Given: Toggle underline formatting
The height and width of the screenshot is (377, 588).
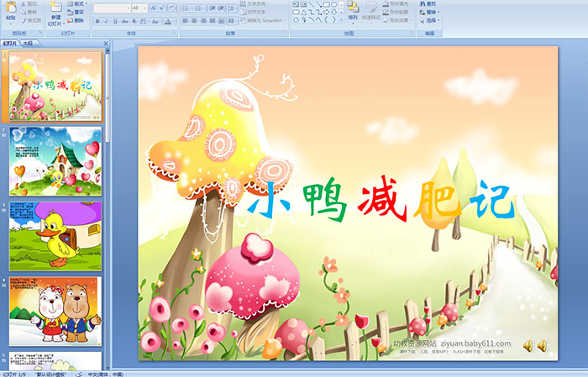Looking at the screenshot, I should 114,20.
